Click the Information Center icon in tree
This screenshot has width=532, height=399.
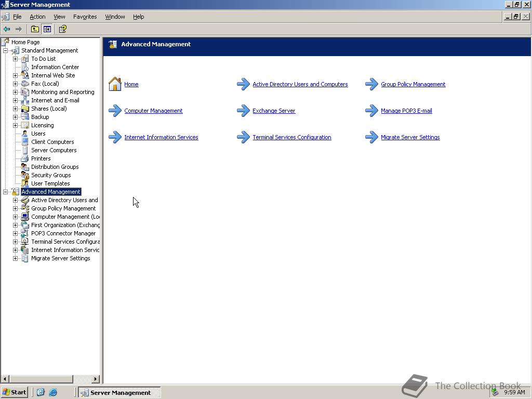coord(25,67)
